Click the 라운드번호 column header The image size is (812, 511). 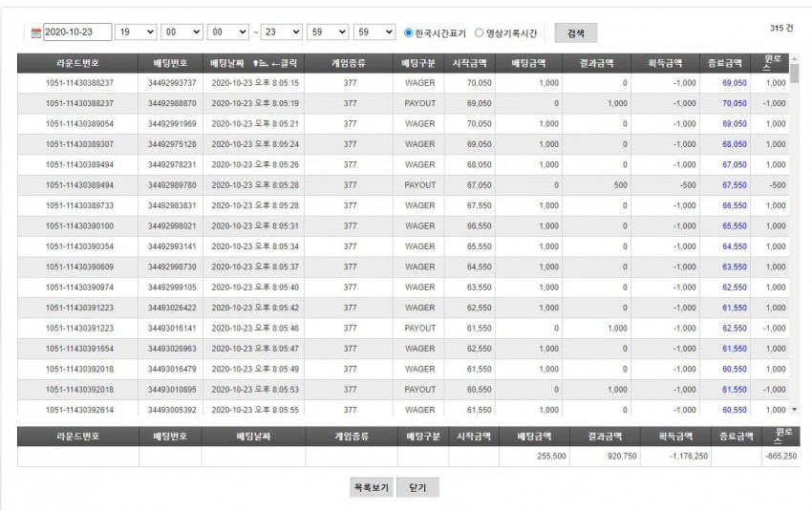pos(77,63)
